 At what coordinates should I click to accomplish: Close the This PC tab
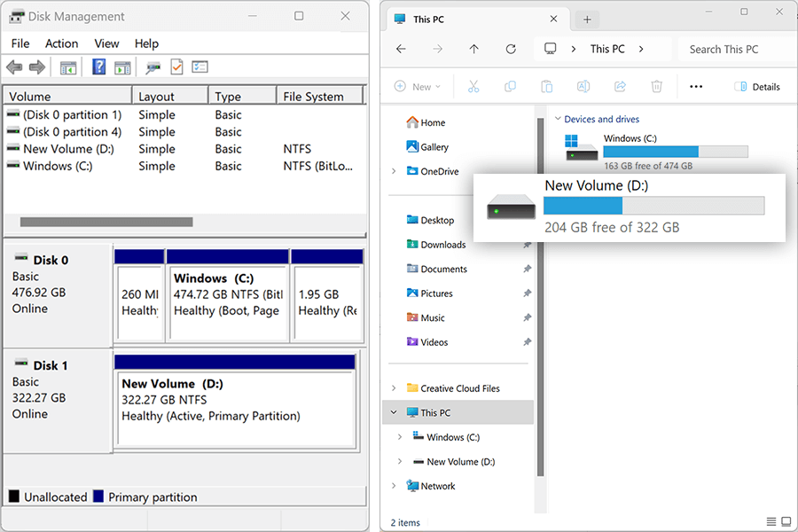(553, 19)
